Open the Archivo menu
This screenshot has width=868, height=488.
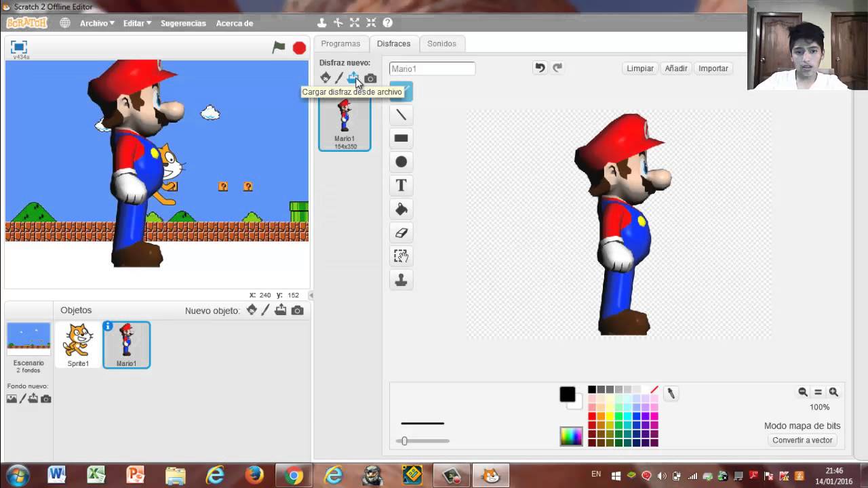[97, 23]
